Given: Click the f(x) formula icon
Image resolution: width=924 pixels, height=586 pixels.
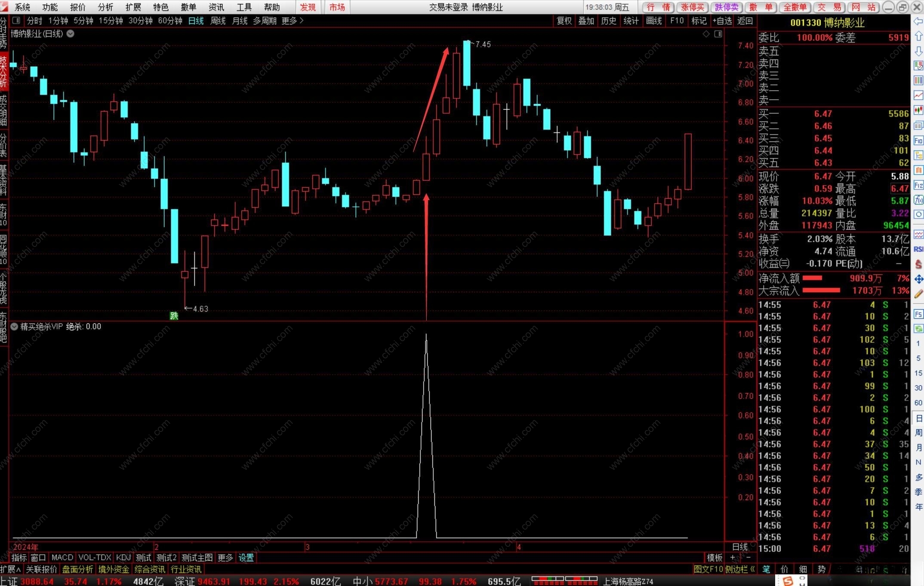Looking at the screenshot, I should (918, 200).
